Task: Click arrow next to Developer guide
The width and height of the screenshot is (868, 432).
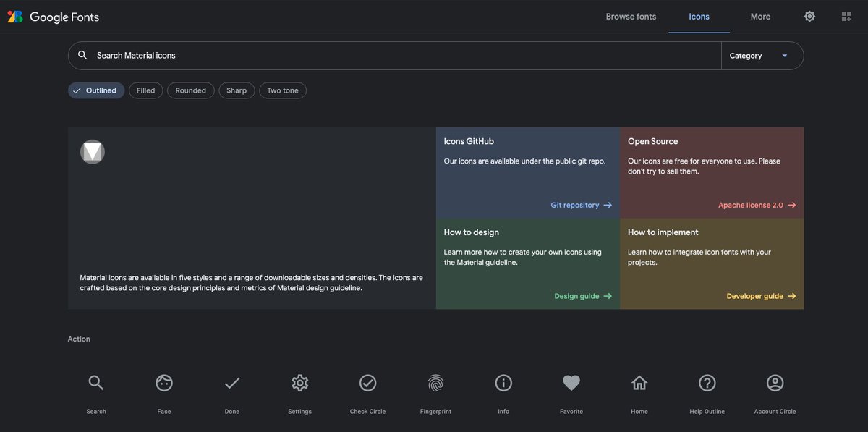Action: click(791, 296)
